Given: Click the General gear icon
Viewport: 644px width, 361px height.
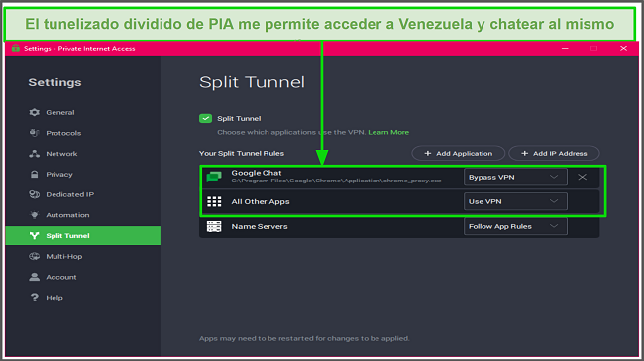Looking at the screenshot, I should pos(34,112).
